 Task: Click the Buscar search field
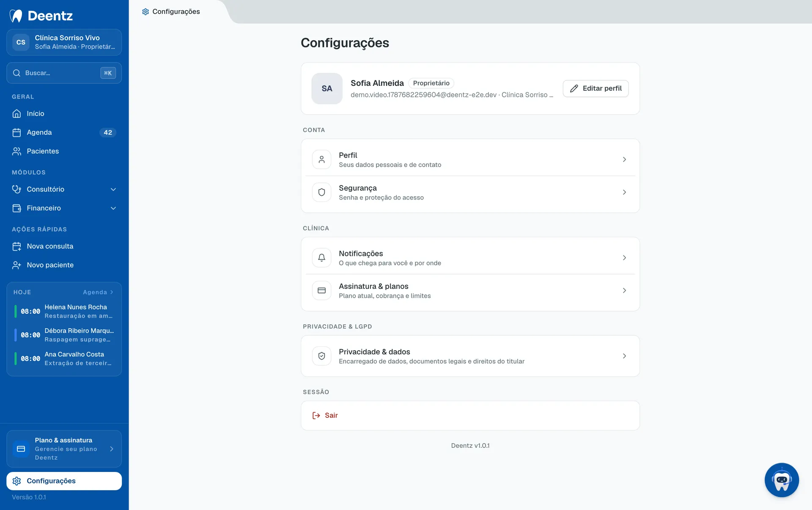coord(64,73)
